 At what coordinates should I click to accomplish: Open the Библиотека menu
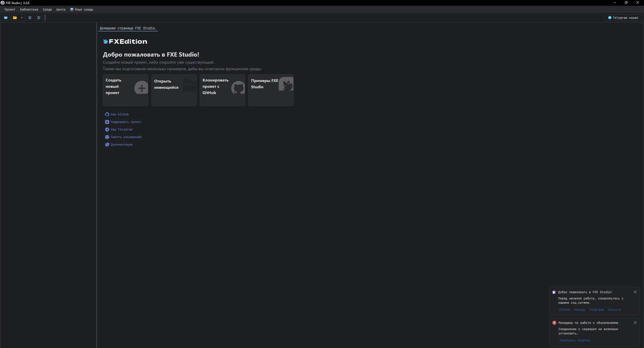[29, 9]
